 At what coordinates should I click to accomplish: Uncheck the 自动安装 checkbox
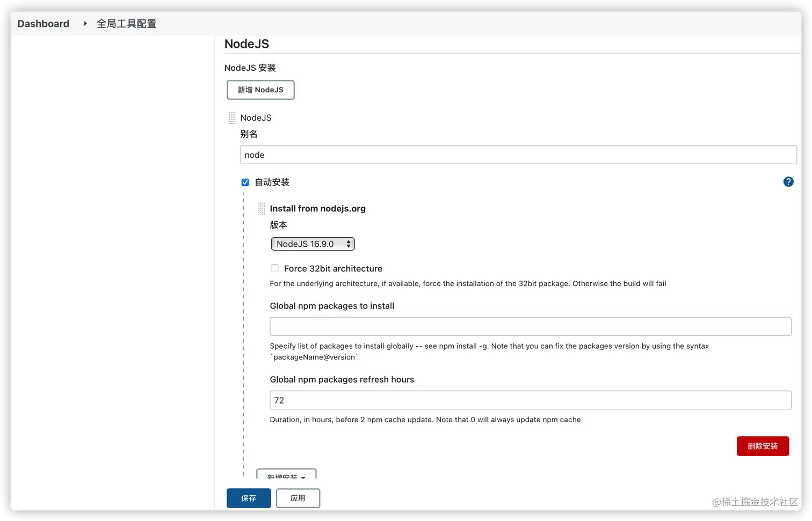point(245,182)
